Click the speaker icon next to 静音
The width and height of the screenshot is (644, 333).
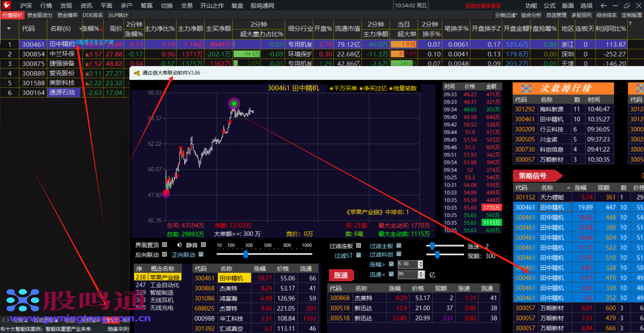(179, 245)
